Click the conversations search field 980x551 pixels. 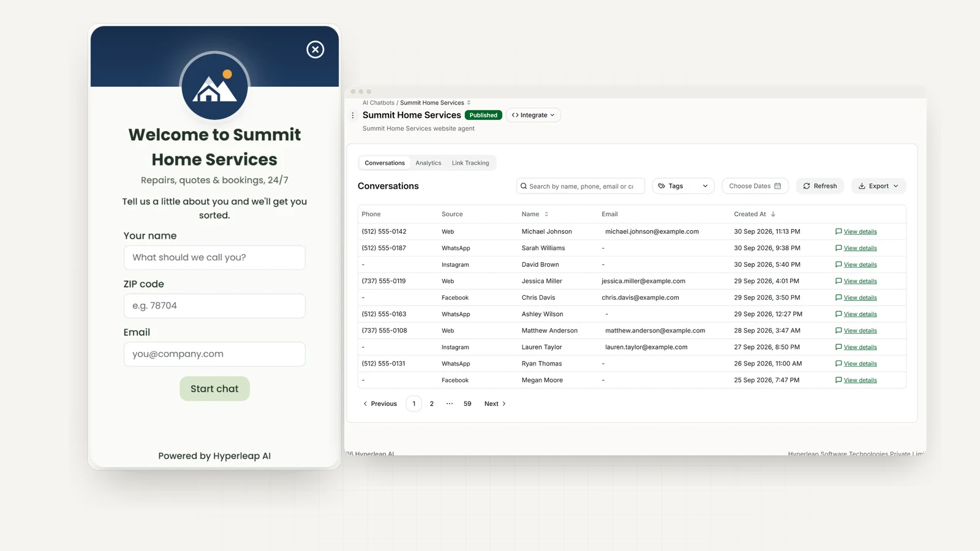pos(581,186)
